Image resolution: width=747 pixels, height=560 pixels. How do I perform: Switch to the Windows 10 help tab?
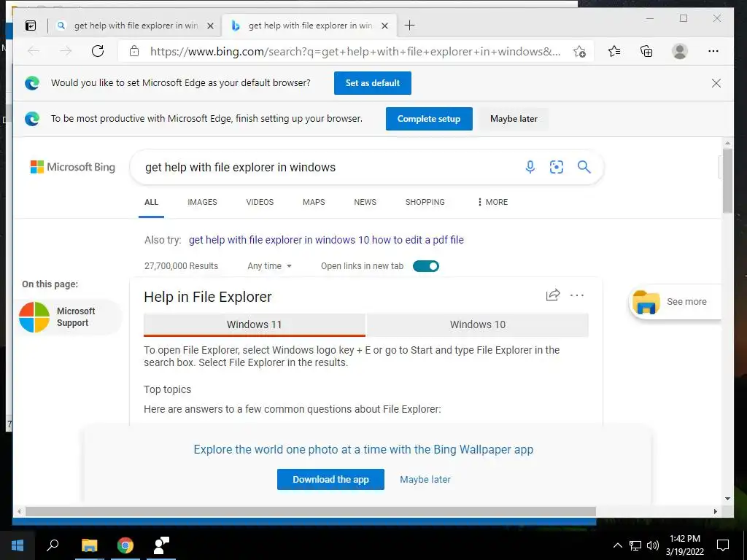click(478, 324)
